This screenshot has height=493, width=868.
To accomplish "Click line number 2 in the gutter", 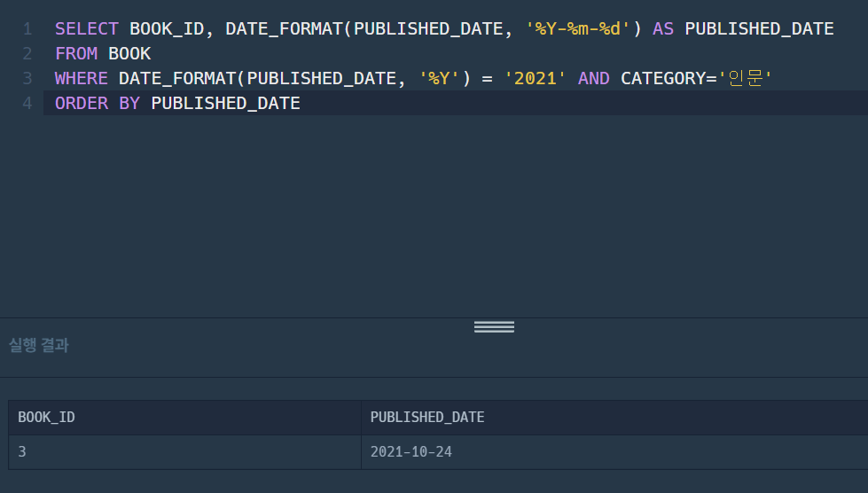I will coord(27,54).
